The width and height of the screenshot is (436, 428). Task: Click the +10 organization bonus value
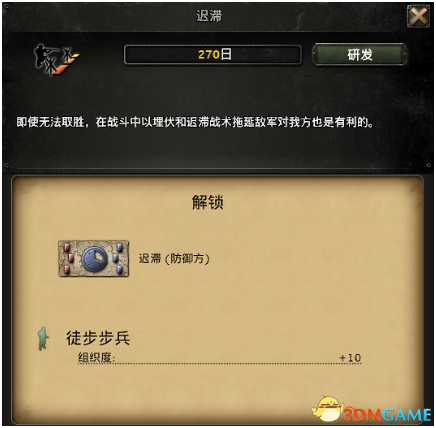(x=350, y=358)
